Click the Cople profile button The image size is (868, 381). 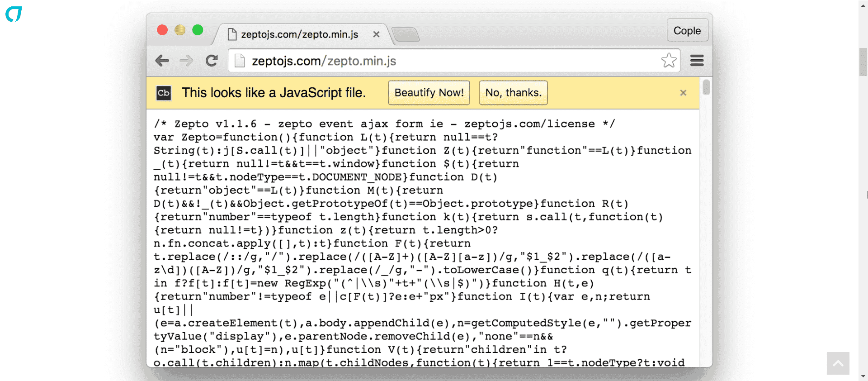687,30
